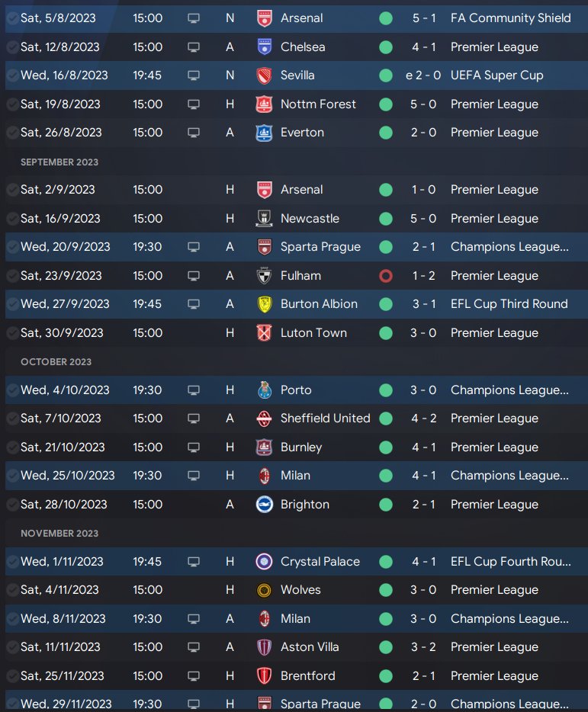Toggle the checkmark beside Sat, 16/9/2023
This screenshot has width=588, height=712.
(x=12, y=219)
